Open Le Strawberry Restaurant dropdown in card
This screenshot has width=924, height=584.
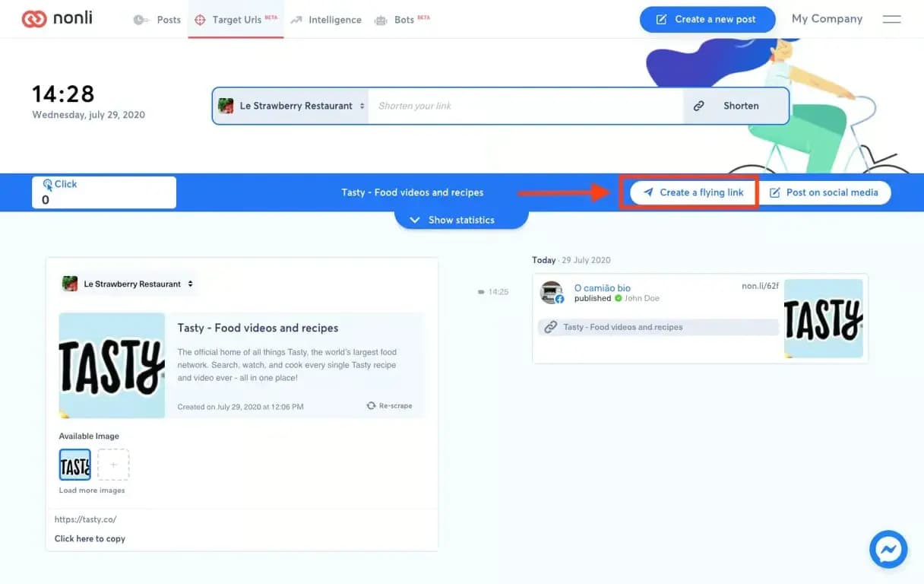click(x=128, y=284)
